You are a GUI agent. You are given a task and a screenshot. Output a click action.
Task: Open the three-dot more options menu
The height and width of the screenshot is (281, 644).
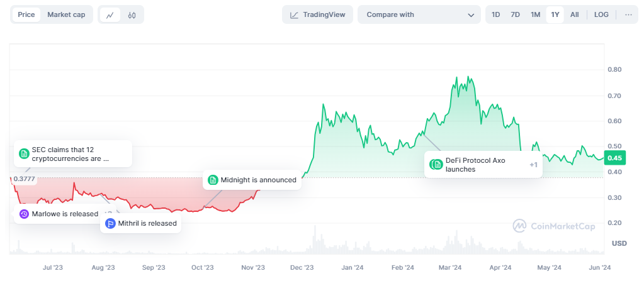[628, 14]
